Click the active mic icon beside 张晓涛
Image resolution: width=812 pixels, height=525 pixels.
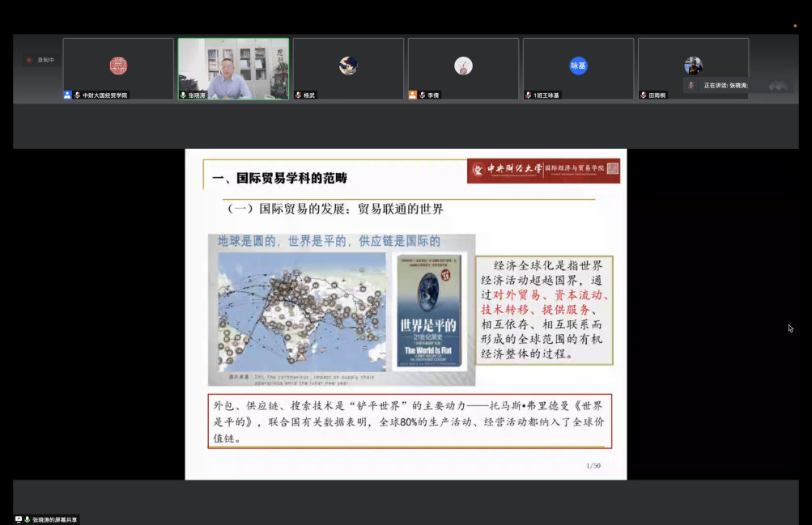[183, 95]
